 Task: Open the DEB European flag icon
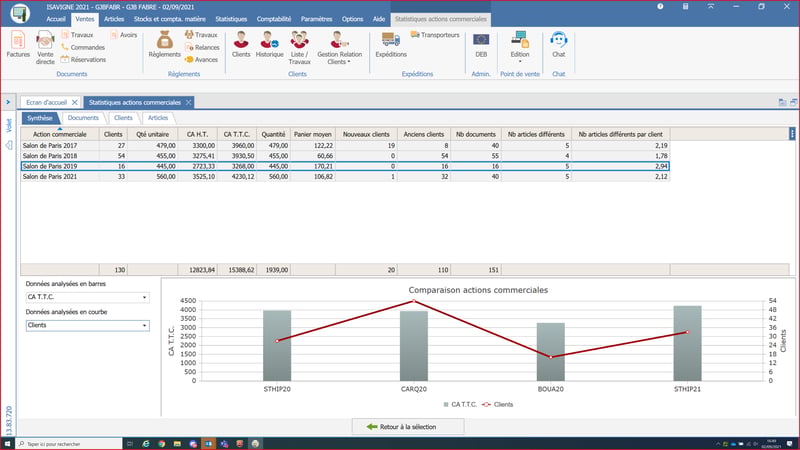[481, 44]
